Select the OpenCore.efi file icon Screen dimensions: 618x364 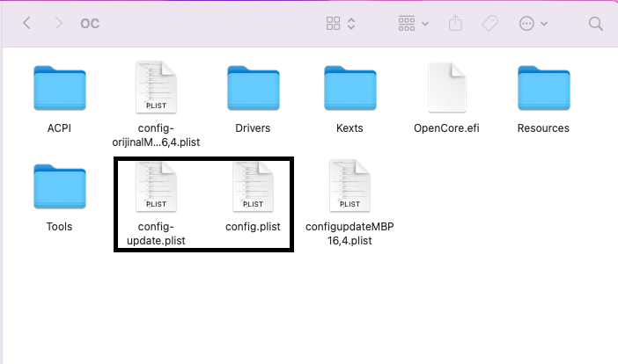point(447,87)
